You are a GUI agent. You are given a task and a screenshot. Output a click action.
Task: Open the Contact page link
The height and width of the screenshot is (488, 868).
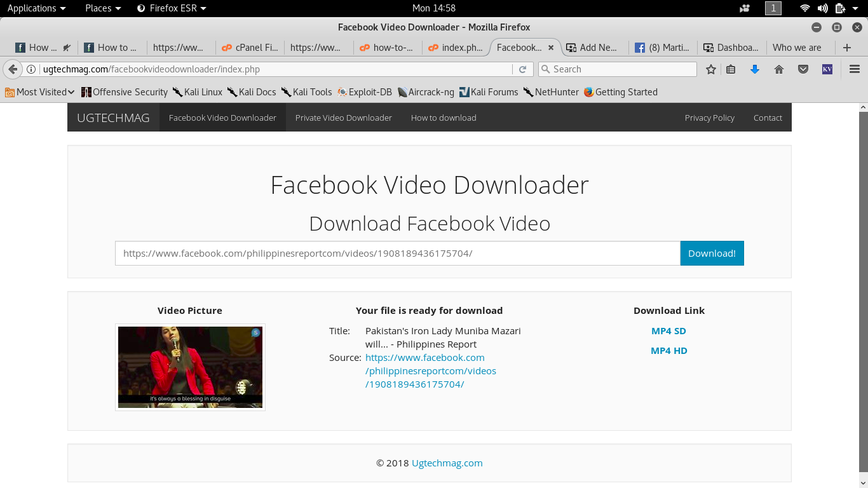click(768, 118)
